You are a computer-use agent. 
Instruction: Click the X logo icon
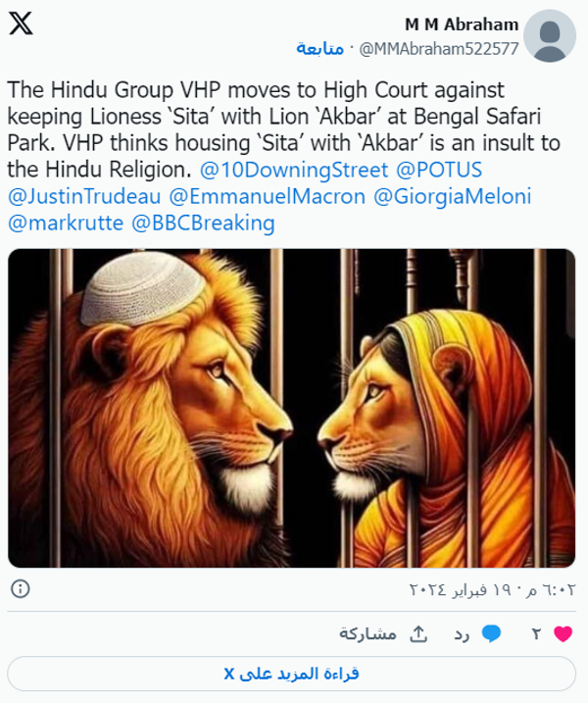point(21,24)
